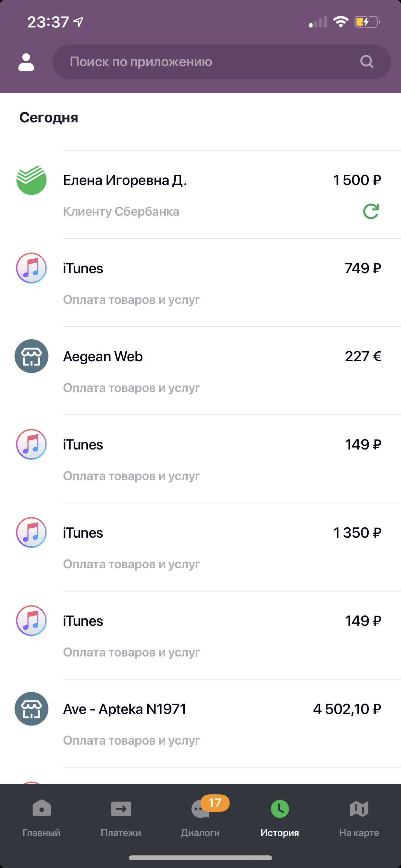The height and width of the screenshot is (868, 401).
Task: Click the green repeat payment icon
Action: click(371, 211)
